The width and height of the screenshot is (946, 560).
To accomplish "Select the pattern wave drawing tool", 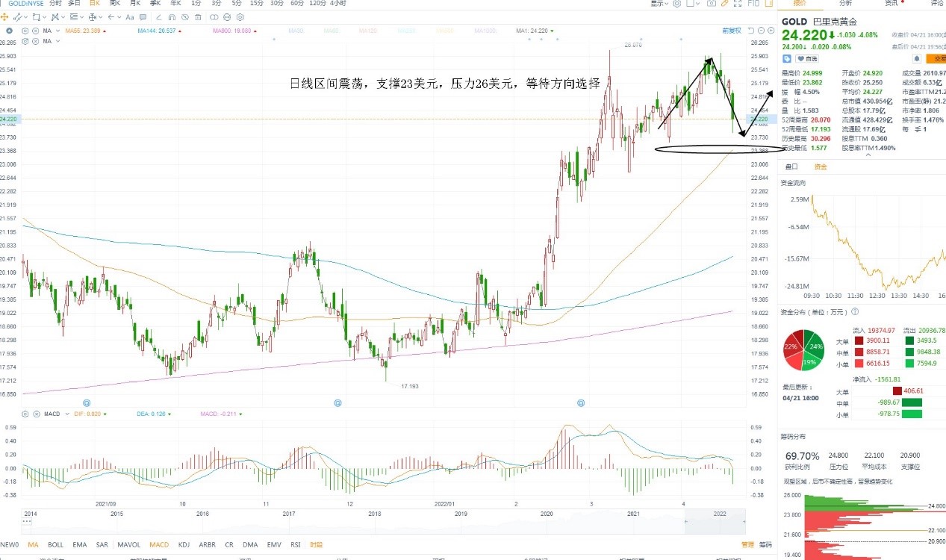I will tap(55, 17).
